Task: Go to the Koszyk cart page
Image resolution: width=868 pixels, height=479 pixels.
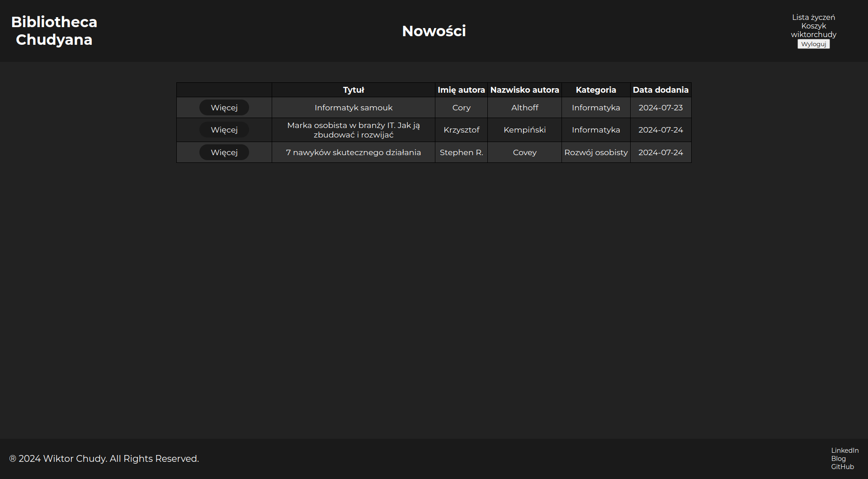Action: coord(813,26)
